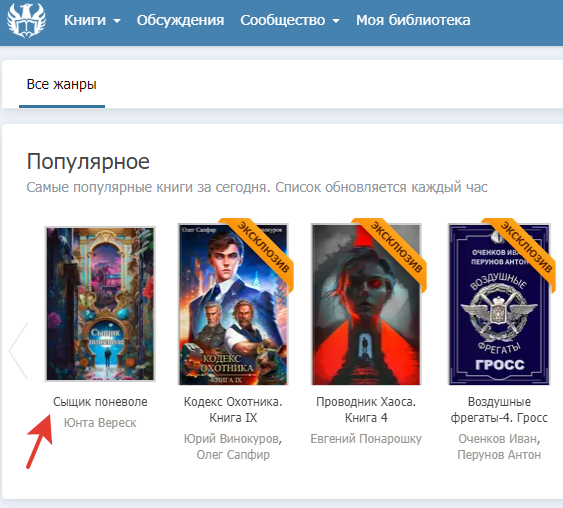
Task: Click the eagle logo home icon
Action: click(x=27, y=20)
